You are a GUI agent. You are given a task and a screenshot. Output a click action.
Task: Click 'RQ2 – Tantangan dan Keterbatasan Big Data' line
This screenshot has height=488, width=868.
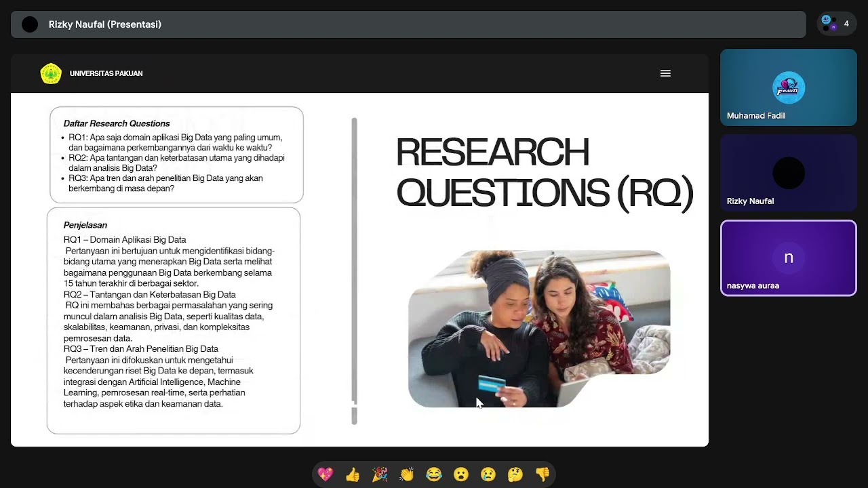(150, 295)
